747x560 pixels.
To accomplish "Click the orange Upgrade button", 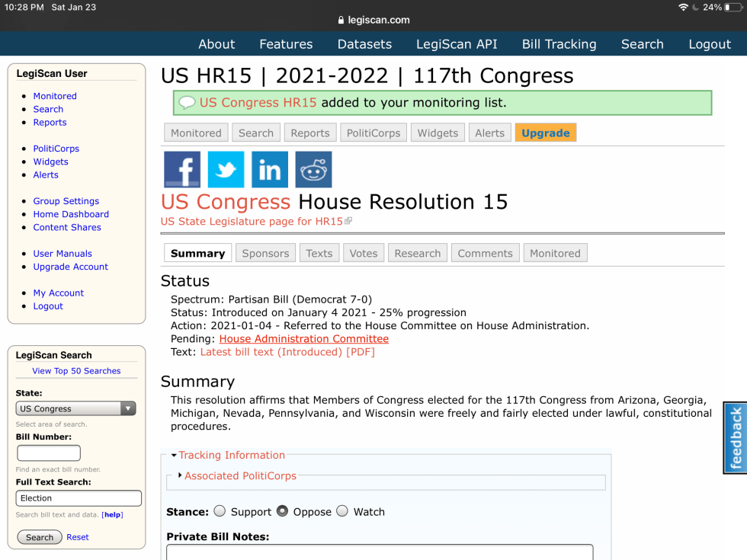I will click(546, 133).
